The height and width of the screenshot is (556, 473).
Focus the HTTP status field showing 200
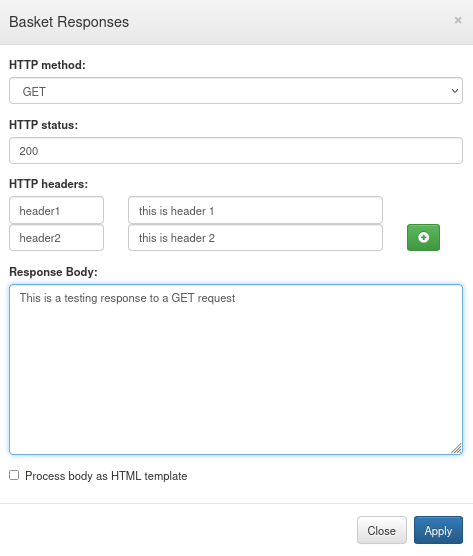236,151
